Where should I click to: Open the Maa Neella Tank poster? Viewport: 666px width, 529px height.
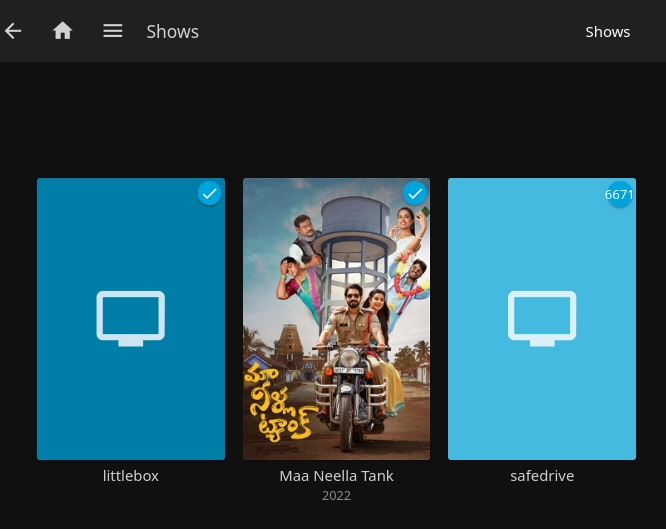336,300
